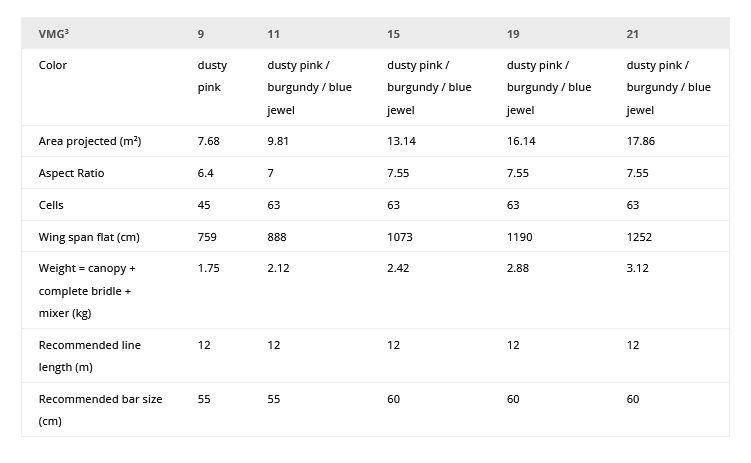Viewport: 751px width, 463px height.
Task: Click the Recommended bar size row label
Action: pyautogui.click(x=100, y=409)
